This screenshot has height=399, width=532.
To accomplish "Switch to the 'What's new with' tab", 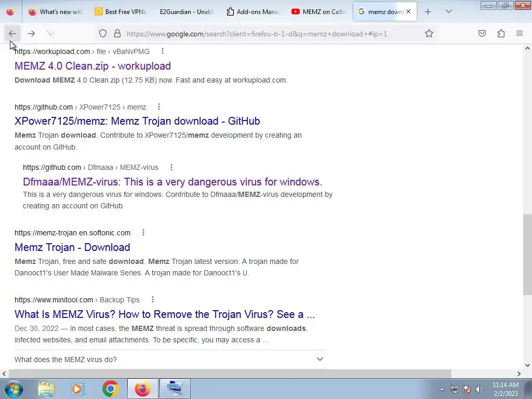I will (x=56, y=11).
